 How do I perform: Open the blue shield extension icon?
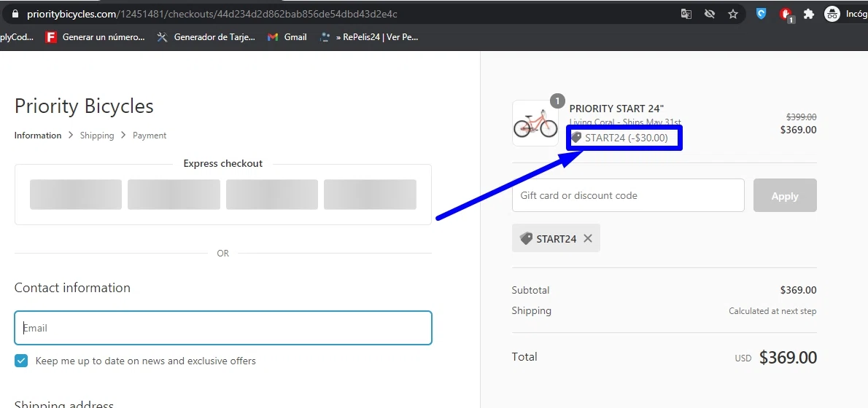(762, 15)
